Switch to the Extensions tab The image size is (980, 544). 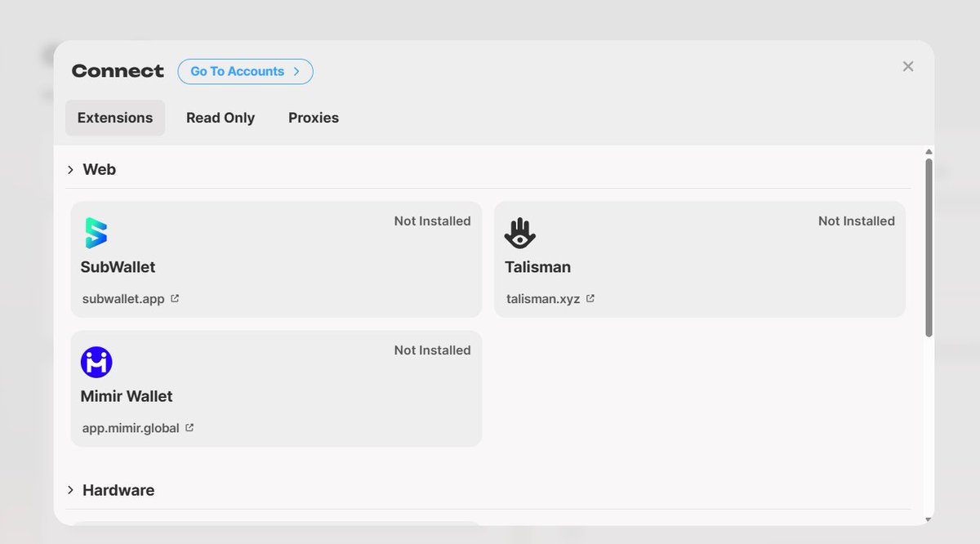tap(115, 118)
